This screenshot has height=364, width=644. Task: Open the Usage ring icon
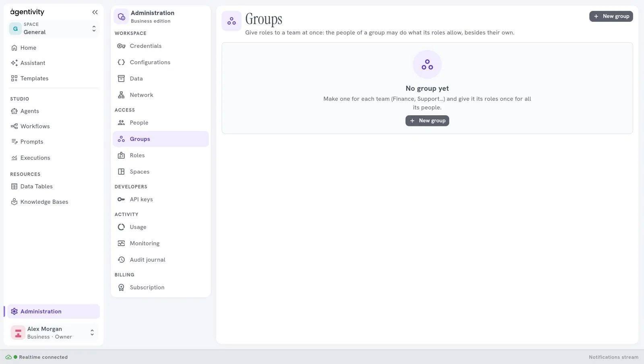click(x=121, y=227)
